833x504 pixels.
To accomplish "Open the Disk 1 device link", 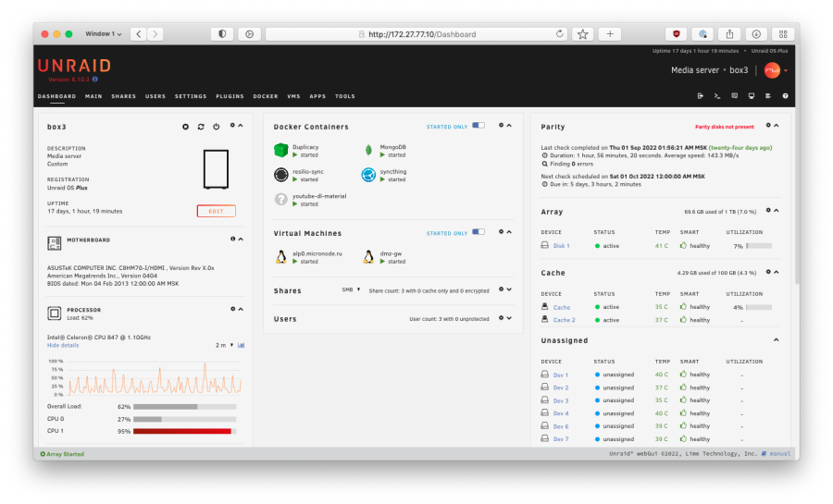I will (x=561, y=246).
